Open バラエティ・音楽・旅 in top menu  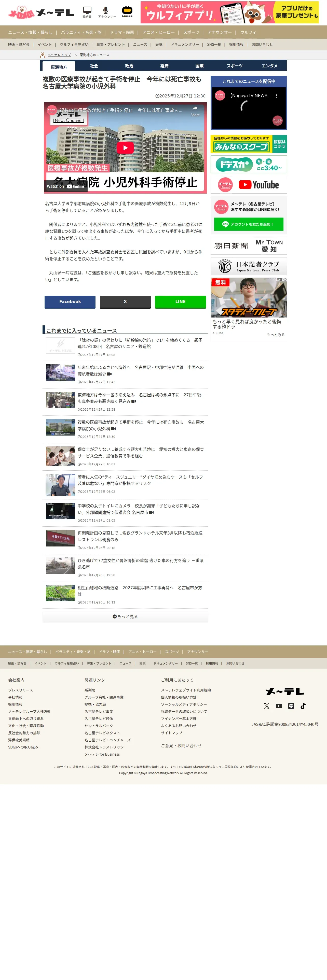[x=81, y=32]
